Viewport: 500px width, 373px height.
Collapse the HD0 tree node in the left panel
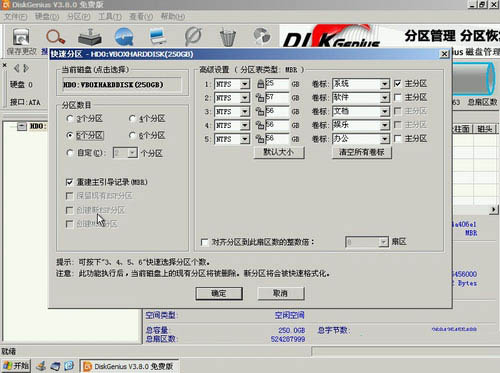(22, 126)
